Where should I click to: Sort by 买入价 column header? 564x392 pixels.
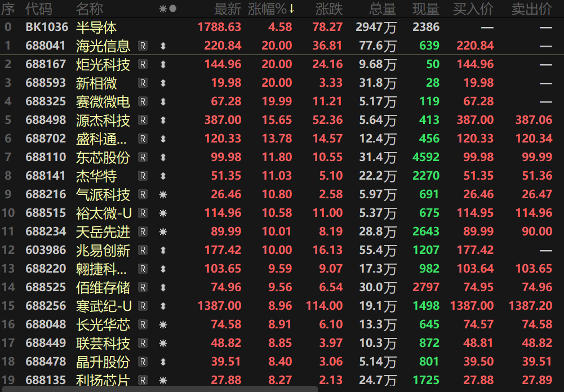(473, 9)
